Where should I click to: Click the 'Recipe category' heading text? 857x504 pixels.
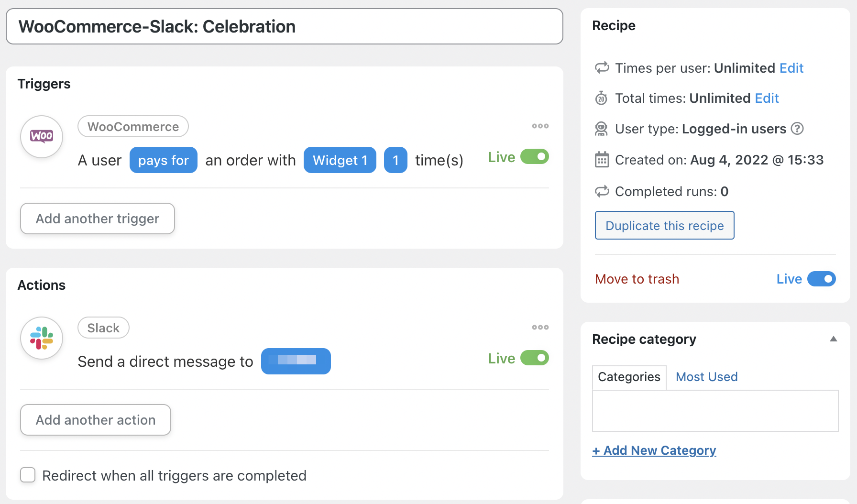point(644,339)
